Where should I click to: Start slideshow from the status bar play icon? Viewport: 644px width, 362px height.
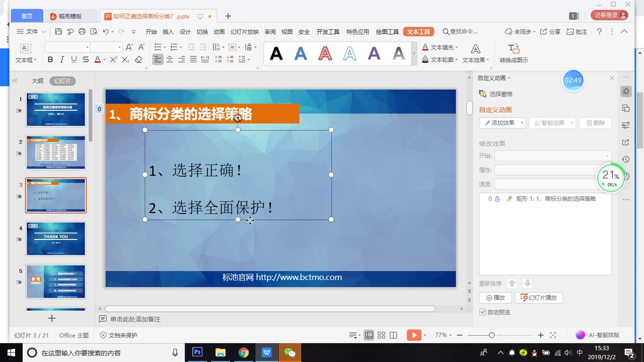tap(413, 335)
